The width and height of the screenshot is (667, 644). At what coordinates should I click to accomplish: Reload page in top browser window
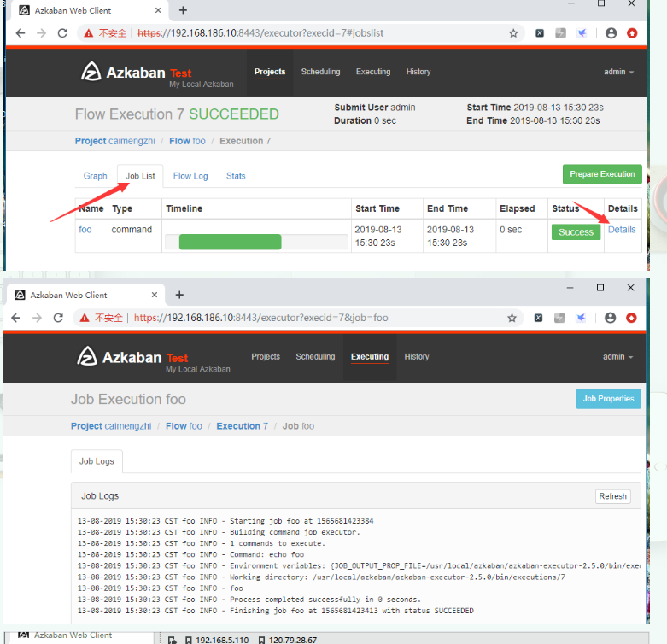[62, 33]
